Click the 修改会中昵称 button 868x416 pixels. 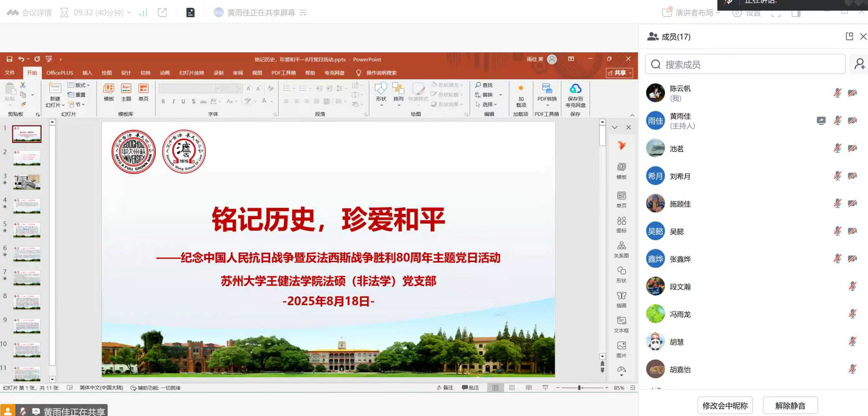[x=725, y=406]
